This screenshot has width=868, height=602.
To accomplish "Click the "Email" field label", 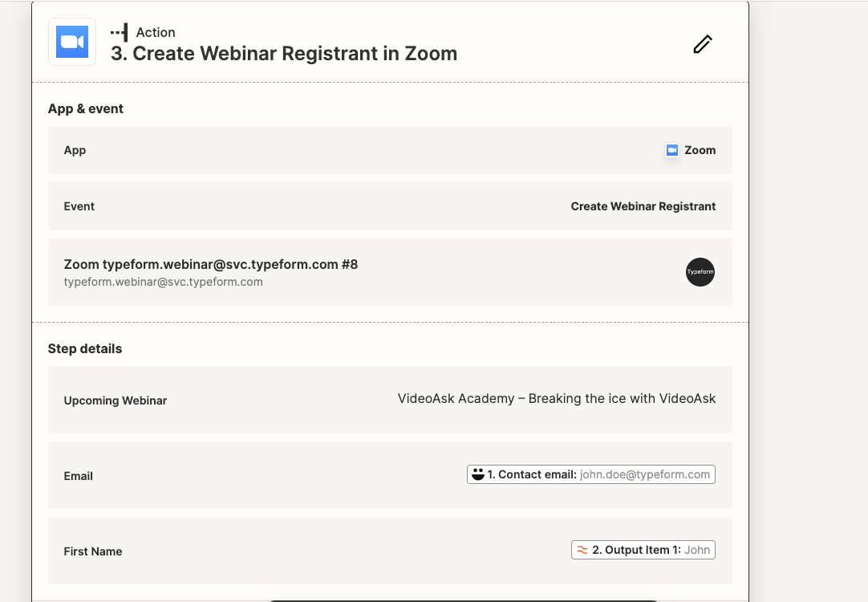I will [x=78, y=476].
